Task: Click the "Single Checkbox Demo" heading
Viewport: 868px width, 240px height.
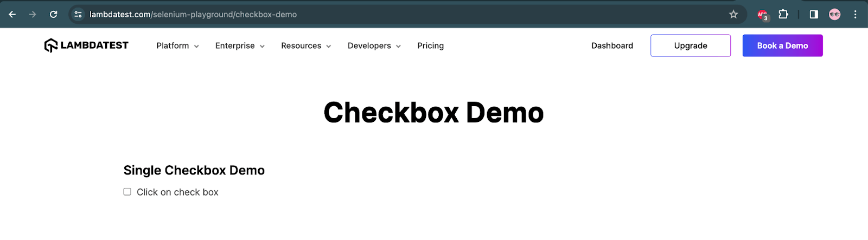Action: pos(194,170)
